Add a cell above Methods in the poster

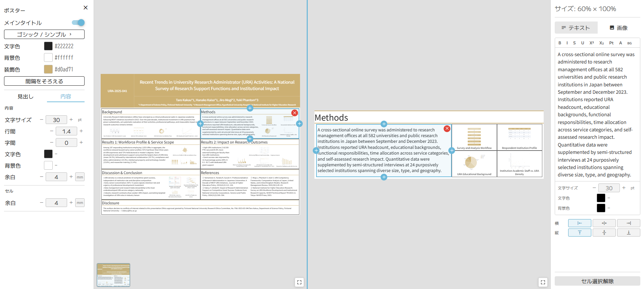(x=250, y=108)
